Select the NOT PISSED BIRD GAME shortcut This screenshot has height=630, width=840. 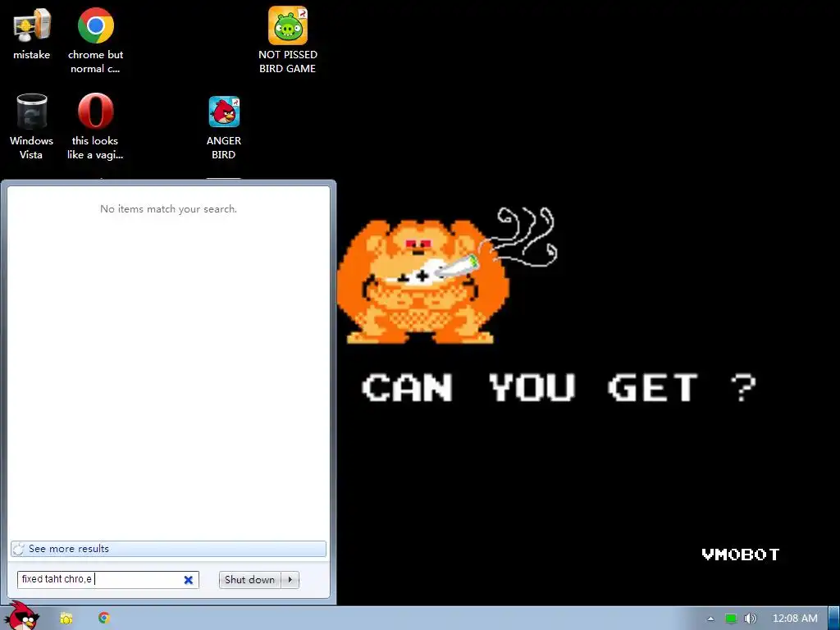(288, 40)
